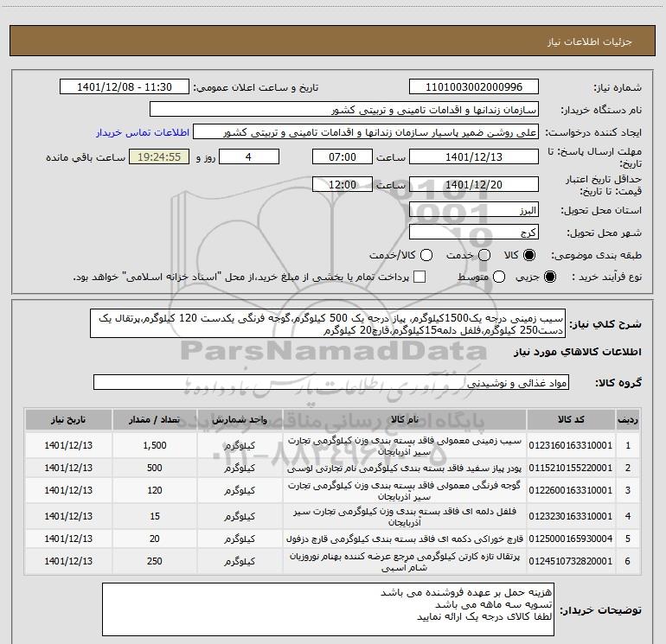The image size is (666, 644).
Task: Click the quantity cell 250
Action: [x=155, y=561]
